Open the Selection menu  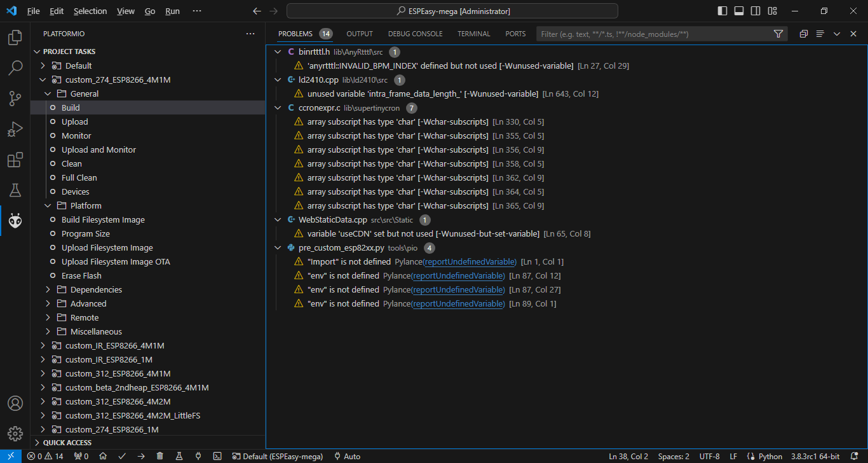tap(90, 11)
